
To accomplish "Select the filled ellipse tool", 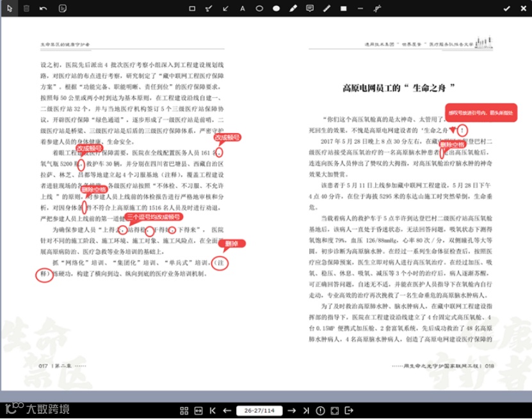I will coord(276,8).
